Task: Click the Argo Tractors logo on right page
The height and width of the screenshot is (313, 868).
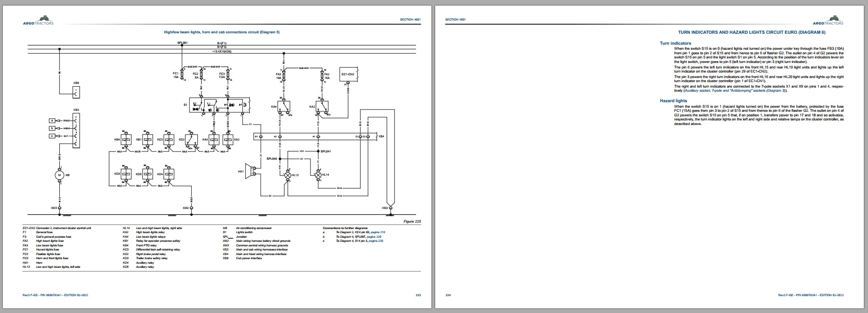Action: [x=828, y=21]
